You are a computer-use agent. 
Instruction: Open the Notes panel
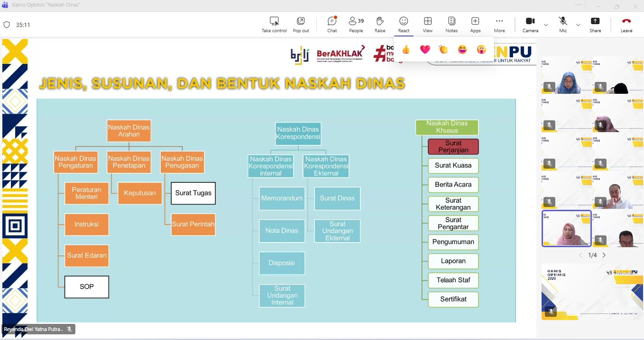pyautogui.click(x=451, y=24)
